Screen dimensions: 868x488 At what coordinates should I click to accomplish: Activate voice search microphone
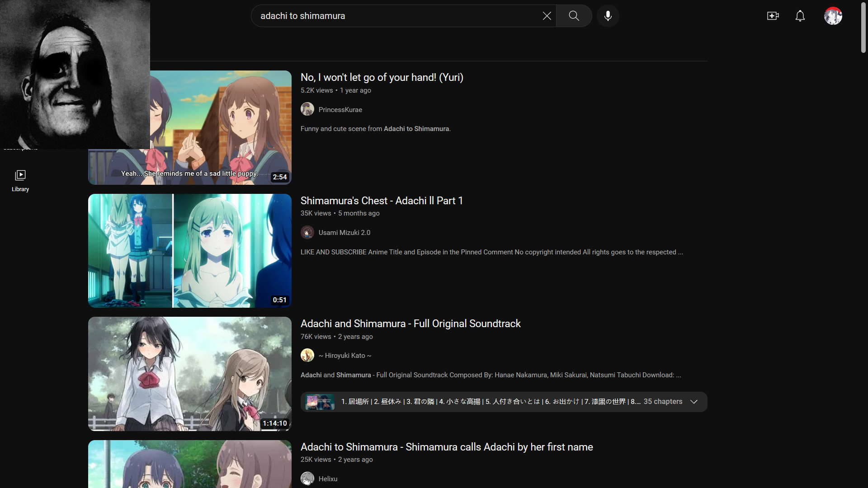click(608, 16)
